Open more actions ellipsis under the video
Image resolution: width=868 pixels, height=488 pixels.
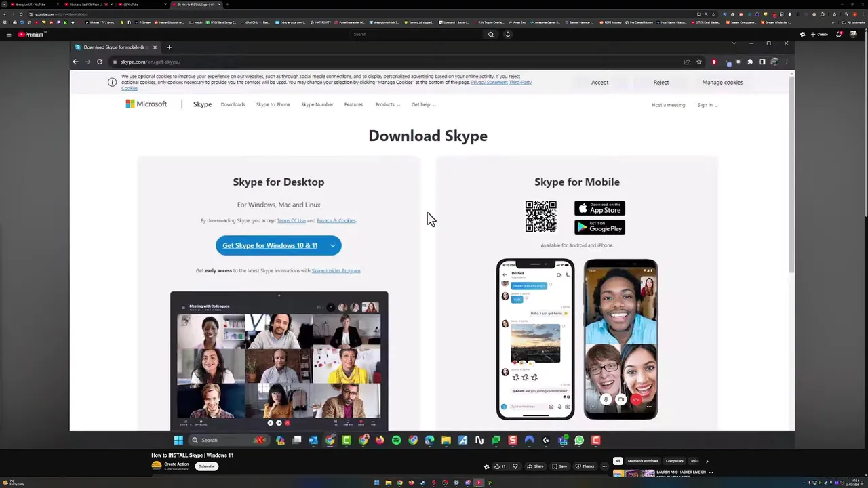pos(604,466)
